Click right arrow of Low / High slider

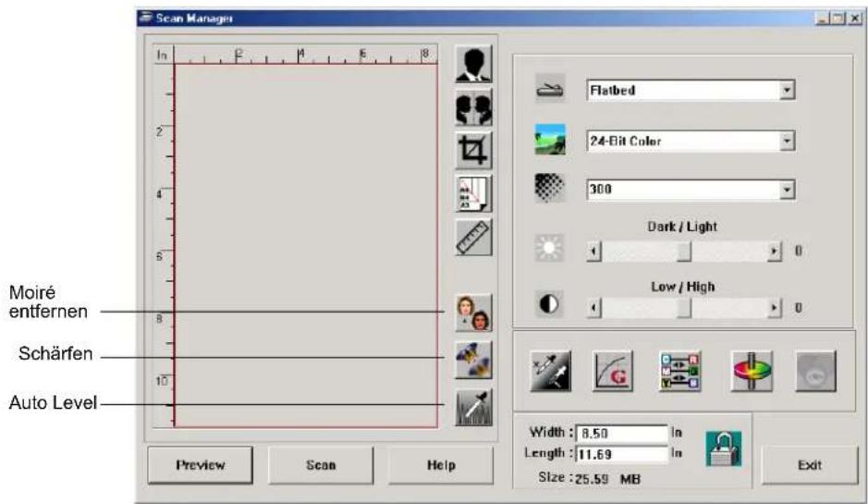point(774,308)
